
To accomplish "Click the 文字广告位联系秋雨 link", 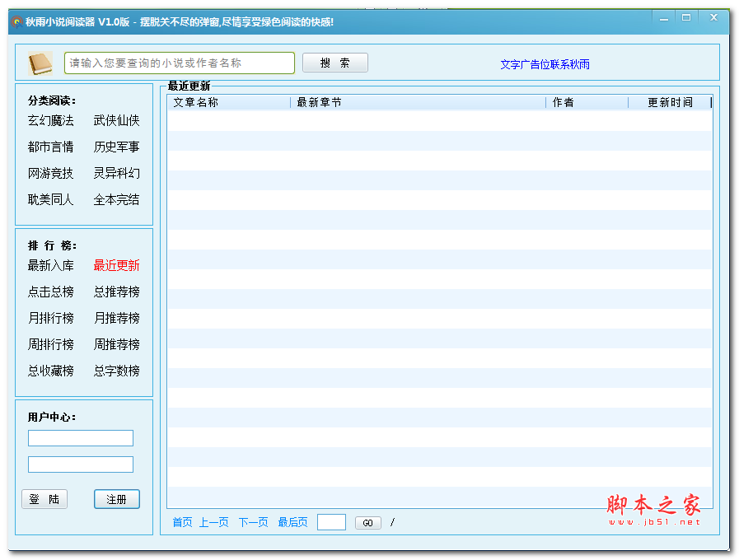I will (546, 64).
